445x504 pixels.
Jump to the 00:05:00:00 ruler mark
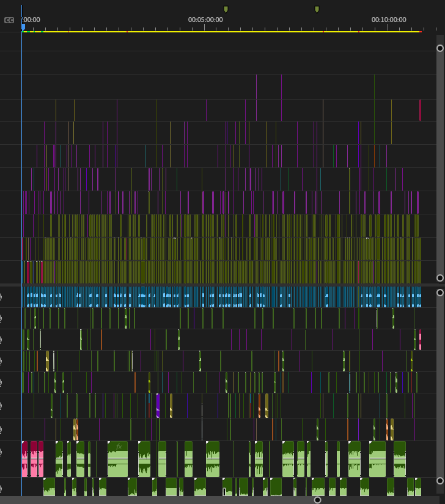point(205,20)
